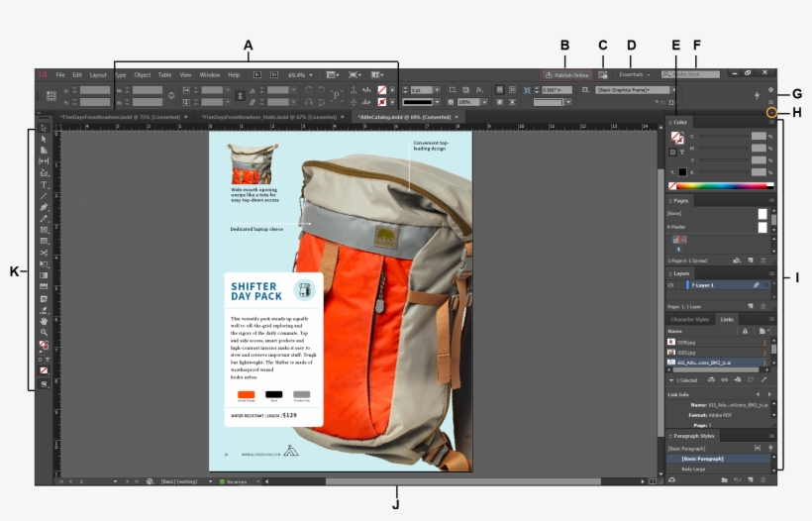
Task: Click the Paragraph Styles panel tab
Action: (693, 436)
